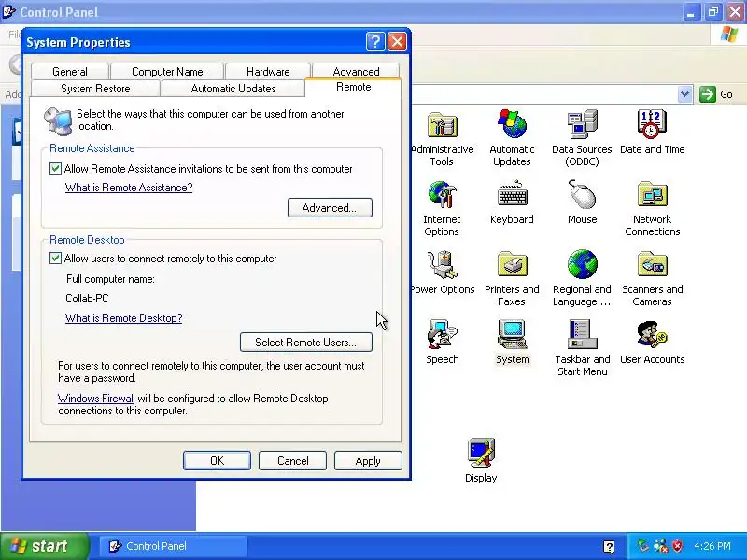747x560 pixels.
Task: Select the Remote tab
Action: click(x=354, y=87)
